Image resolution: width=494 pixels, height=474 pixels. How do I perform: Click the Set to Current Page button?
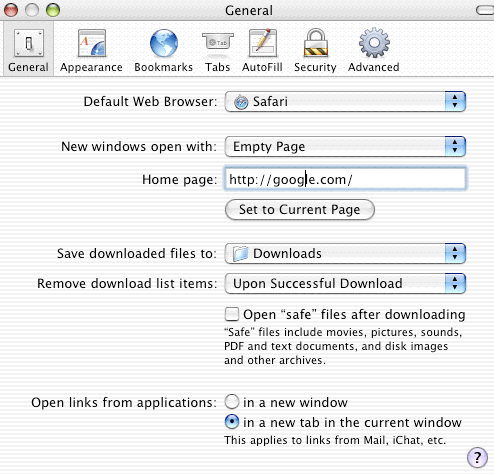(300, 210)
